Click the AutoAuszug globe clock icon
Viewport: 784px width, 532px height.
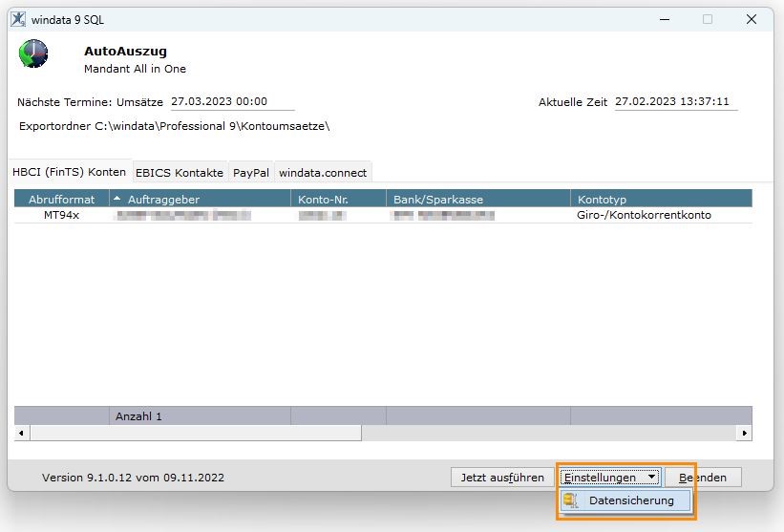(33, 53)
